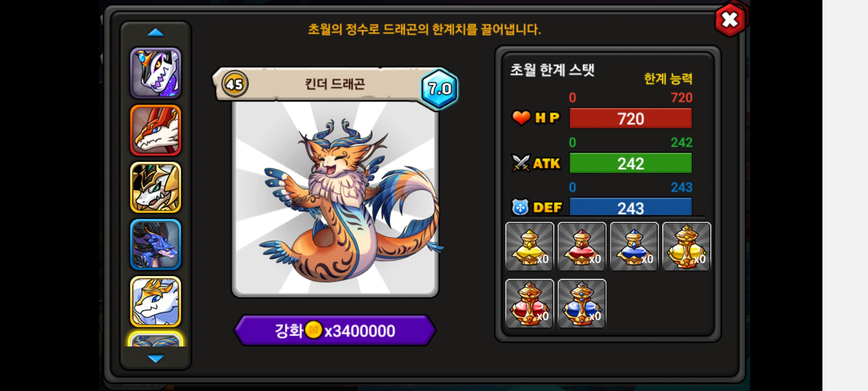Viewport: 868px width, 391px height.
Task: Choose the dark blue dragon portrait
Action: (x=156, y=244)
